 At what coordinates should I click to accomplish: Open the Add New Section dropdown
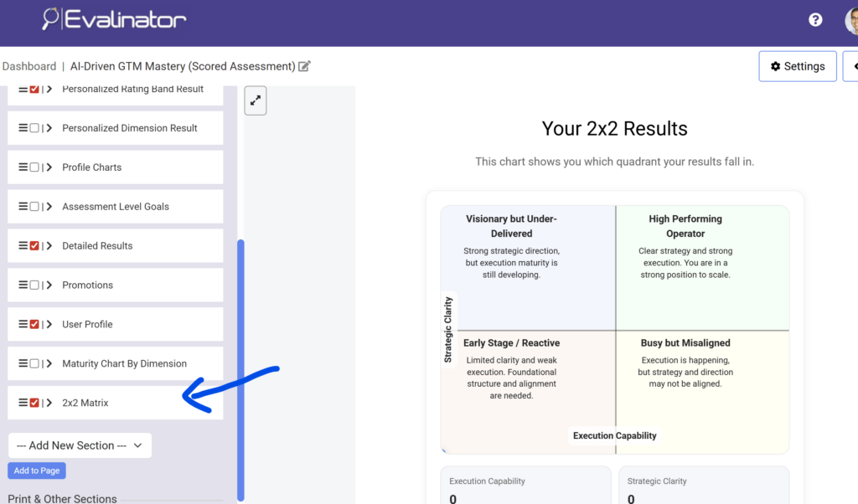[x=80, y=445]
